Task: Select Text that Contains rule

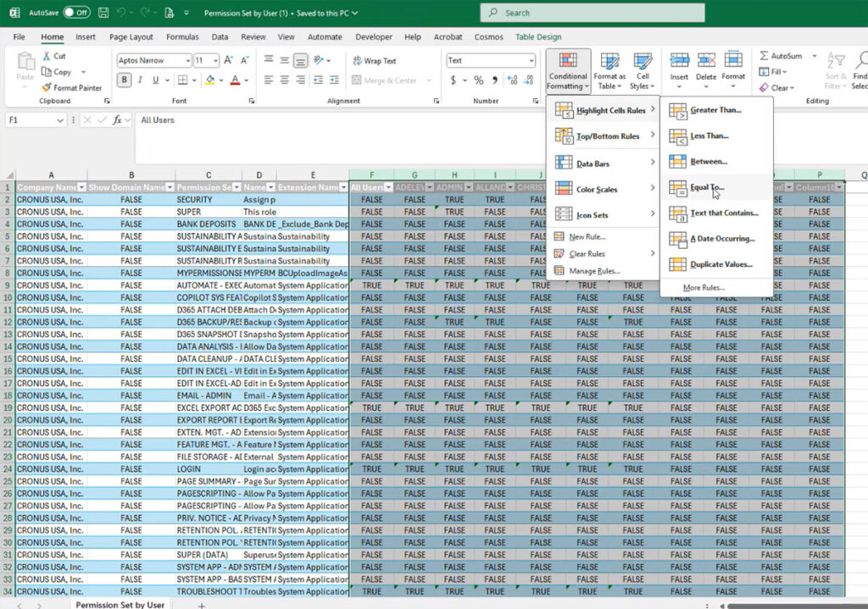Action: 716,213
